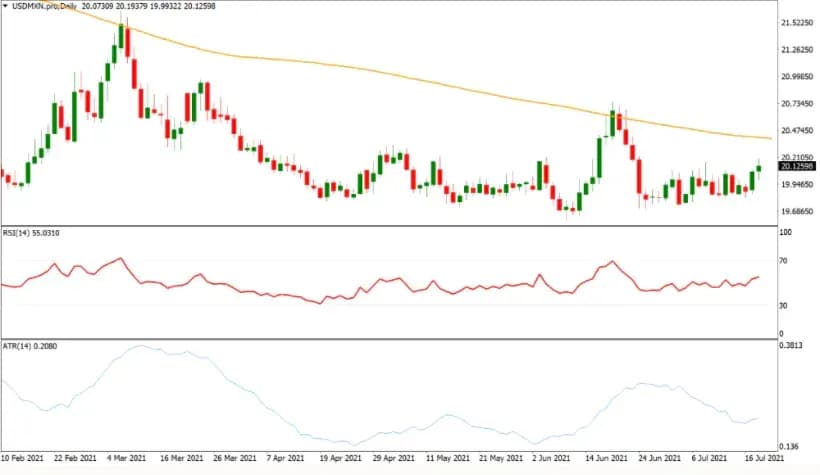Viewport: 820px width, 475px height.
Task: Click the 19.68650 price axis label
Action: tap(797, 212)
